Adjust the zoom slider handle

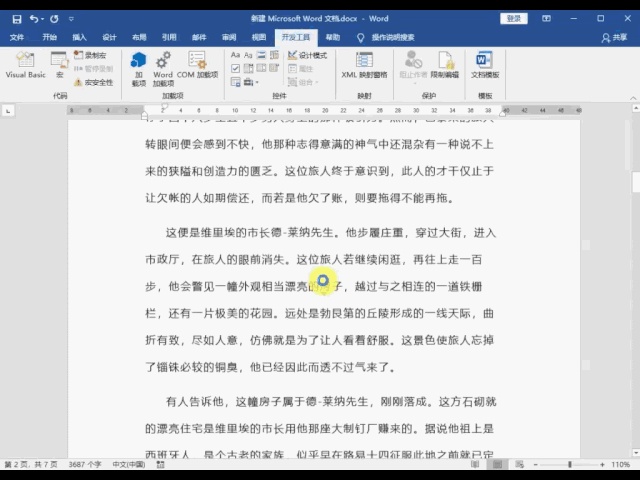[569, 464]
